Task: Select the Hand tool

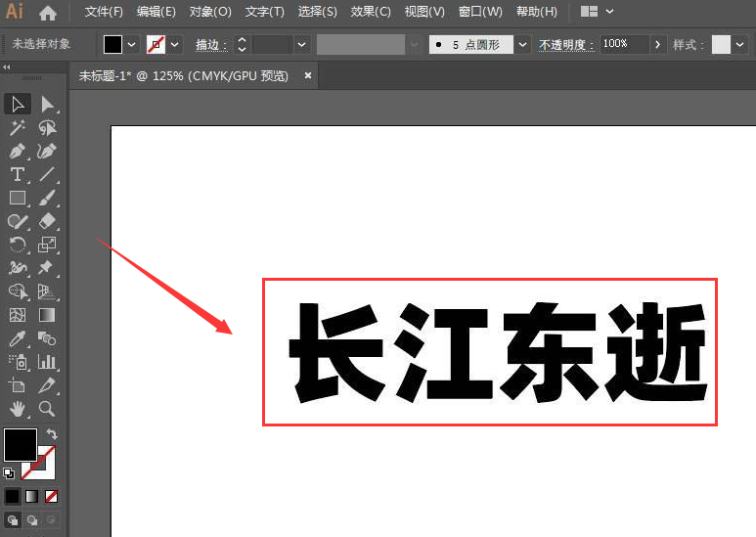Action: click(x=17, y=409)
